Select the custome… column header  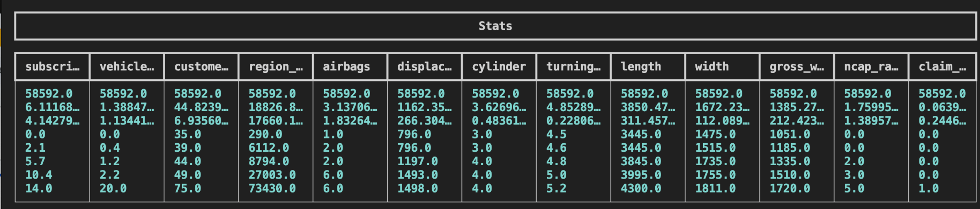[201, 67]
